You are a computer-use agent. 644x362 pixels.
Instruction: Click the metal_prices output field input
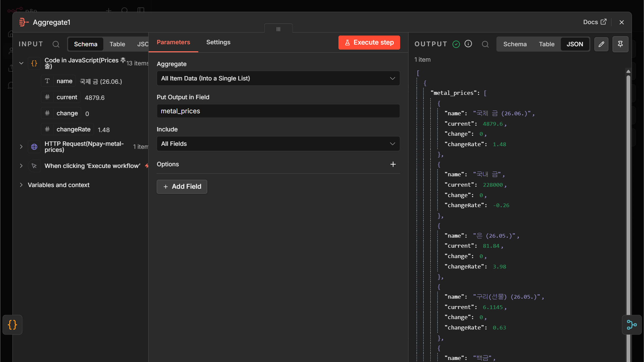[x=278, y=111]
